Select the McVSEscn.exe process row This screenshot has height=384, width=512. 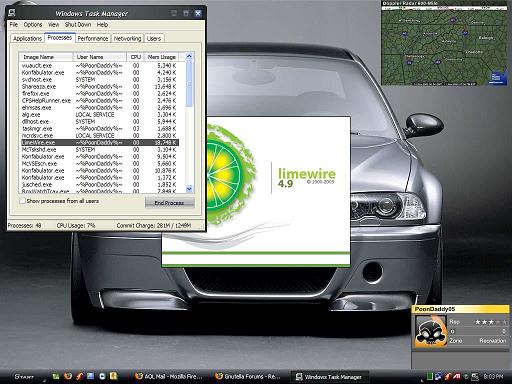pos(99,164)
